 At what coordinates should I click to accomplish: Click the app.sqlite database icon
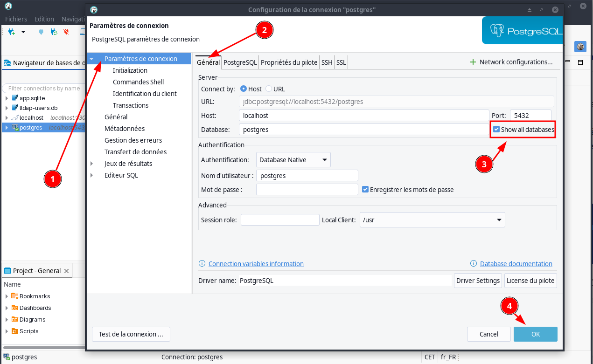15,98
